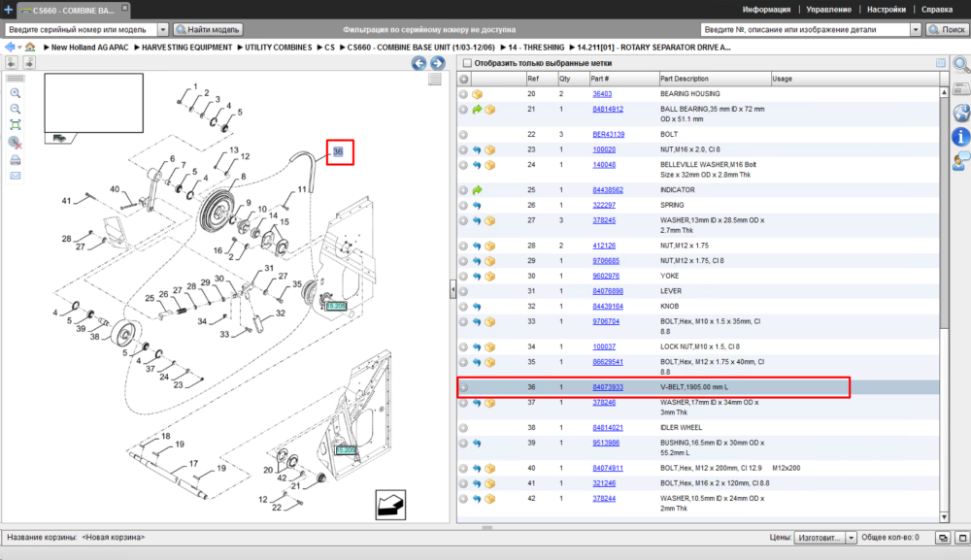Image resolution: width=971 pixels, height=560 pixels.
Task: Zoom out of the parts diagram
Action: click(16, 109)
